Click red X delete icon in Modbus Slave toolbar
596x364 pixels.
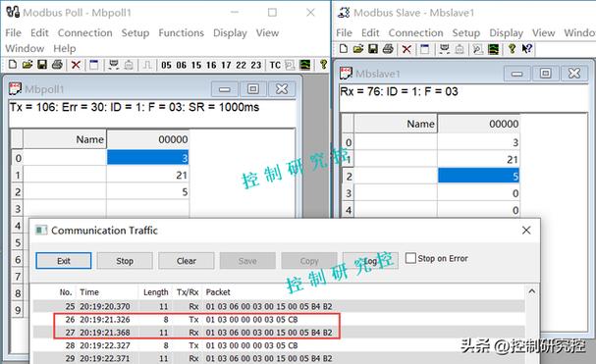point(406,49)
